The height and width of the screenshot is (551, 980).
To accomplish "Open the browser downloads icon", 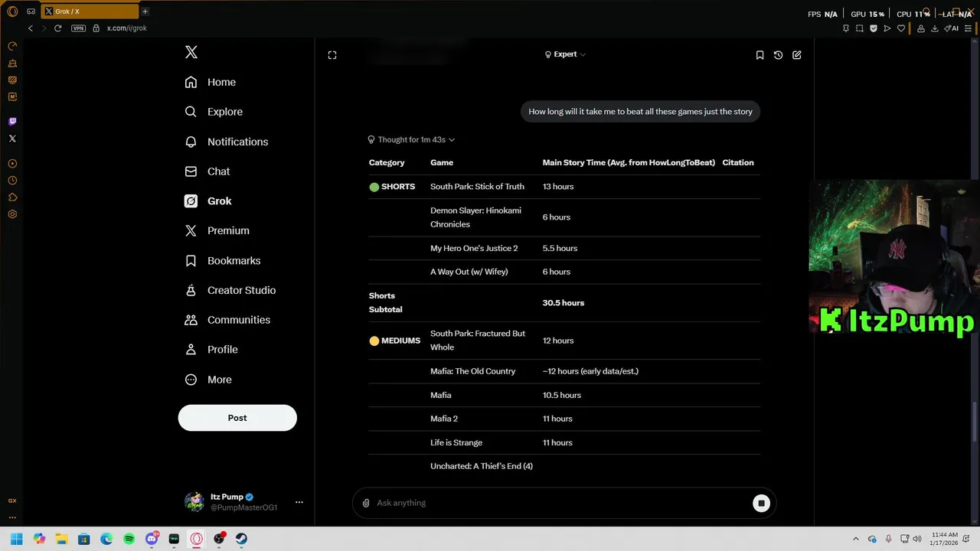I will coord(935,28).
